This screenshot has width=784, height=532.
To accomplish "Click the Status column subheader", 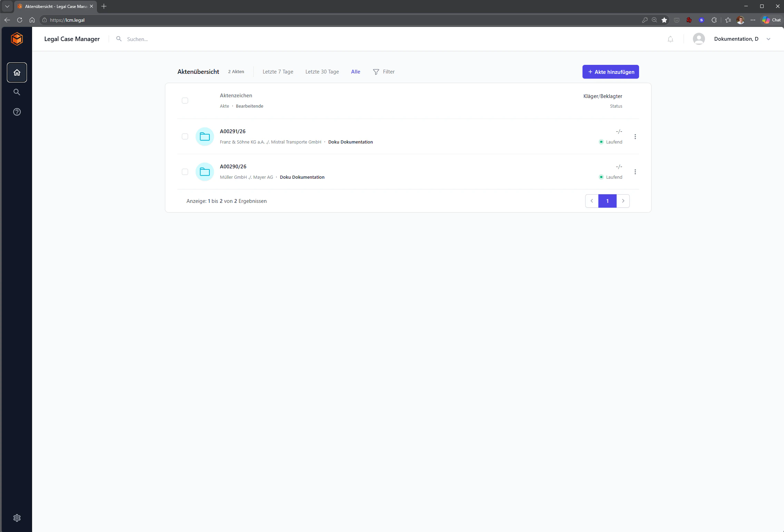I will click(x=616, y=106).
